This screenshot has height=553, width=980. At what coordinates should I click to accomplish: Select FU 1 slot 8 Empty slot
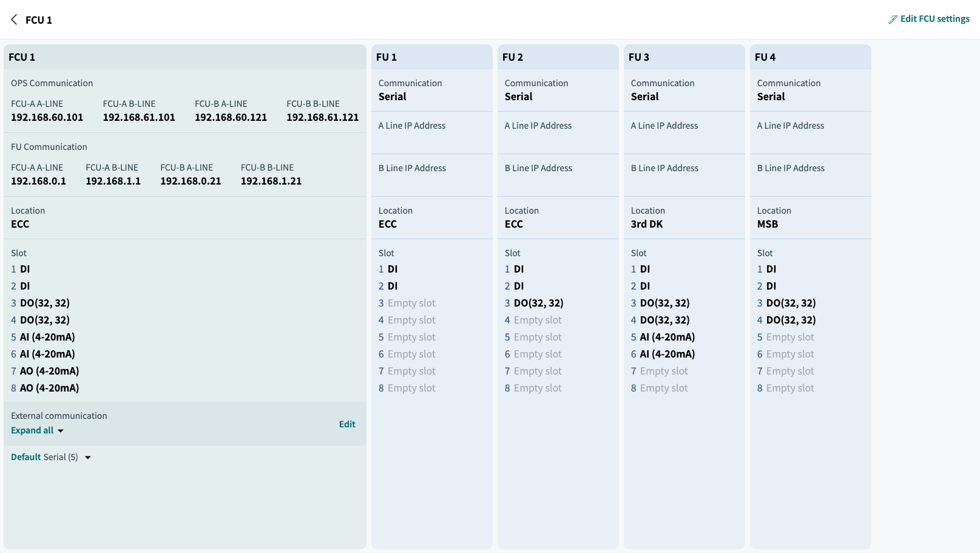coord(407,388)
